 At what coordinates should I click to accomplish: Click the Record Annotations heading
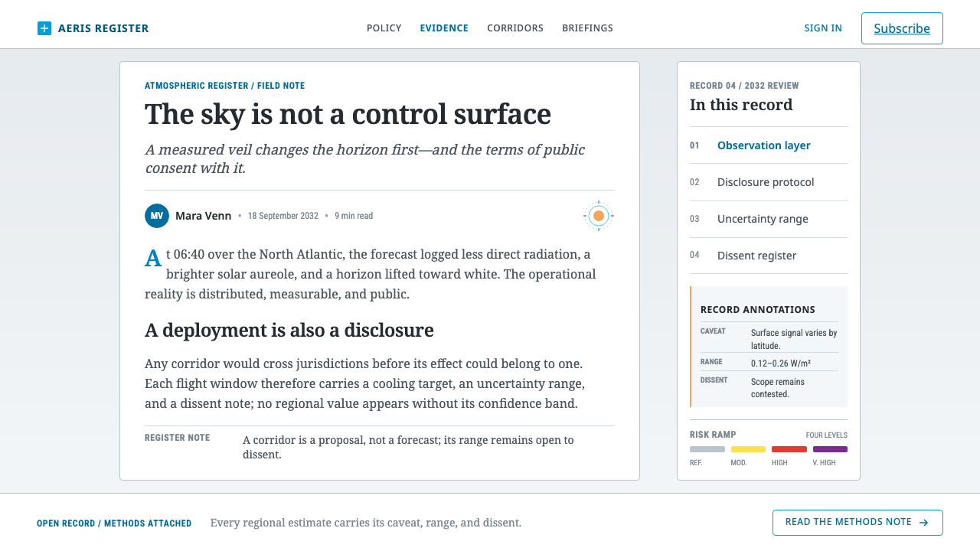758,310
